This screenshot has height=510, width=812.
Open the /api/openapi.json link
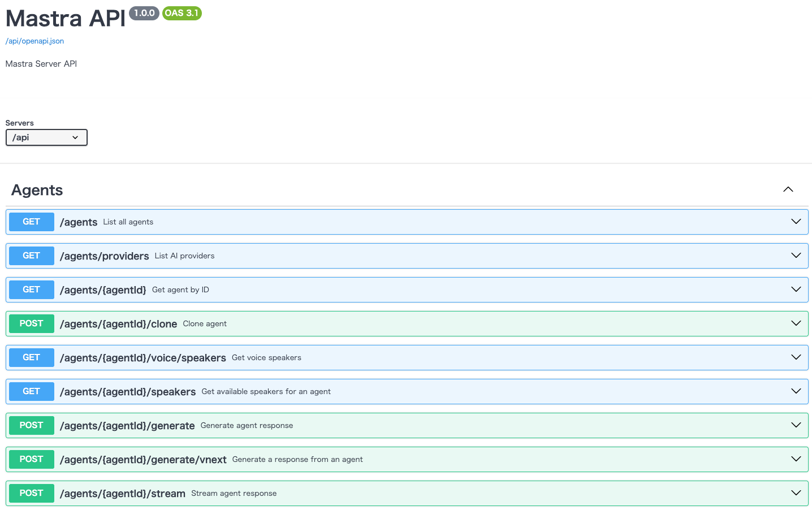(x=34, y=41)
